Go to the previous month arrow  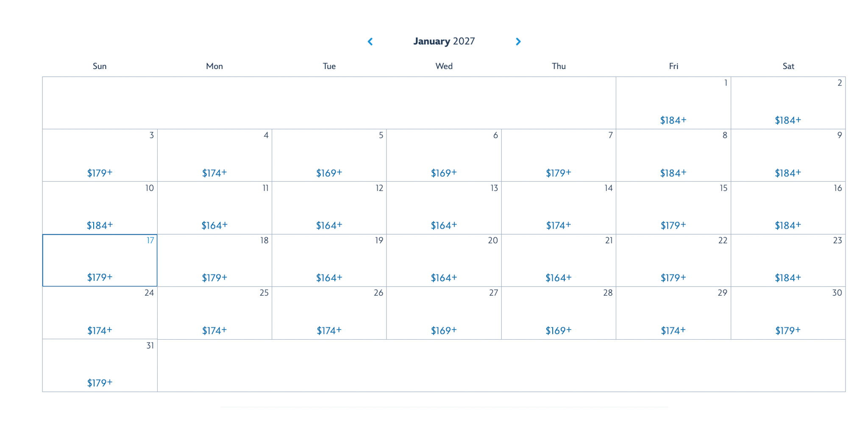click(370, 42)
